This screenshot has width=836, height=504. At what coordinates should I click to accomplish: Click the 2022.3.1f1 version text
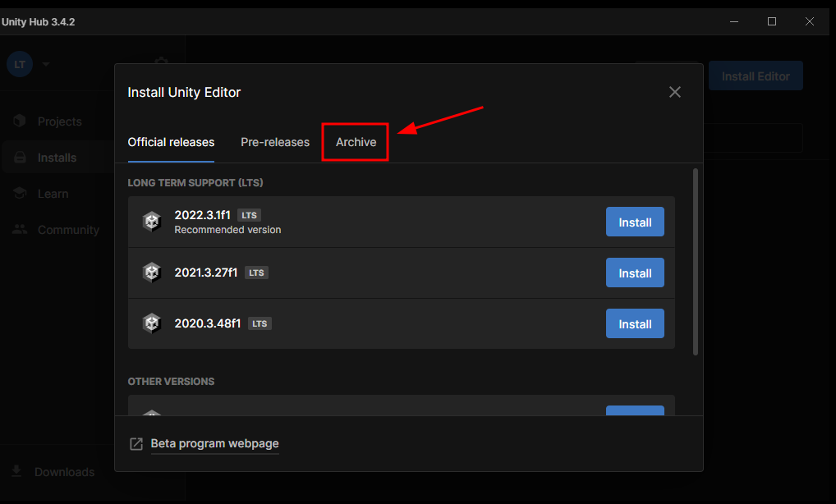click(x=202, y=215)
